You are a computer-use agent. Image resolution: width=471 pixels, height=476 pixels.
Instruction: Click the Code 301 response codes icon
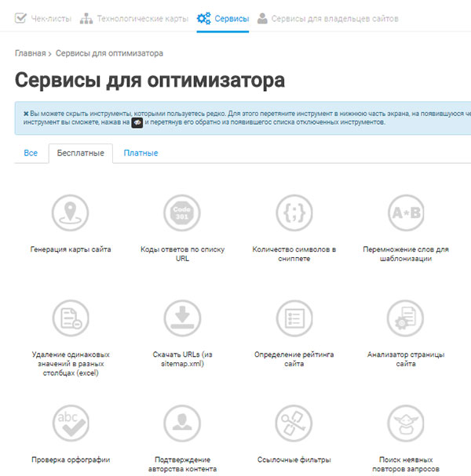(x=182, y=213)
